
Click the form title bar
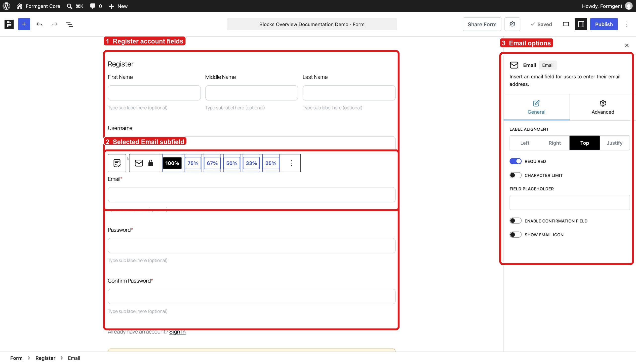coord(312,24)
